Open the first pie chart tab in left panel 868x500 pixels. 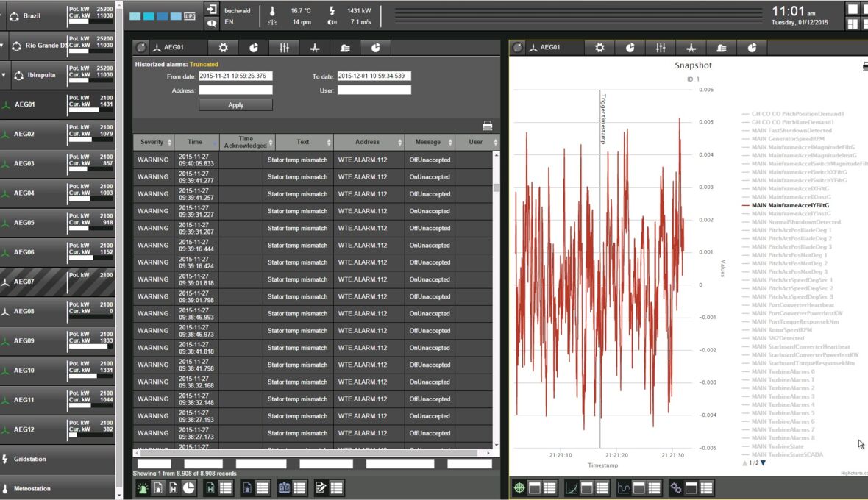click(254, 48)
